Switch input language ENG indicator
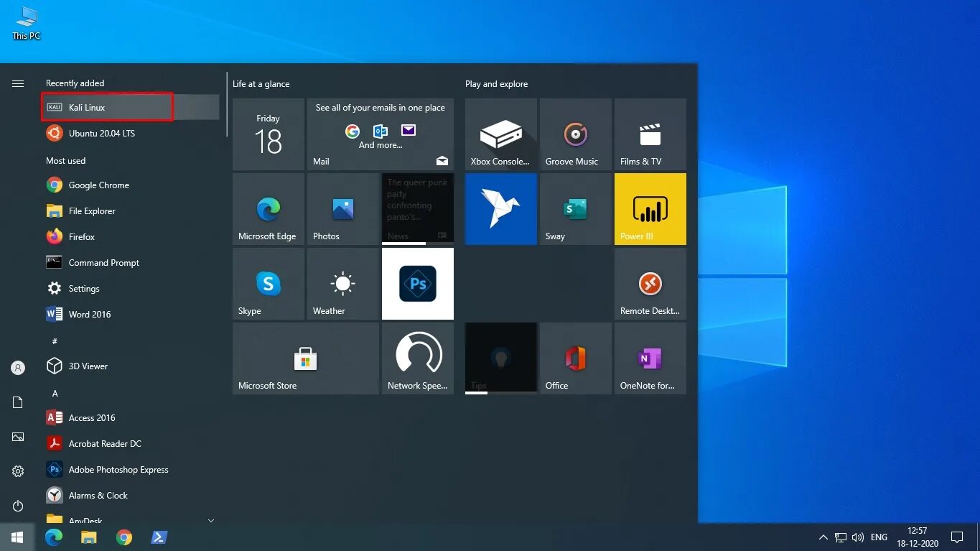 879,537
